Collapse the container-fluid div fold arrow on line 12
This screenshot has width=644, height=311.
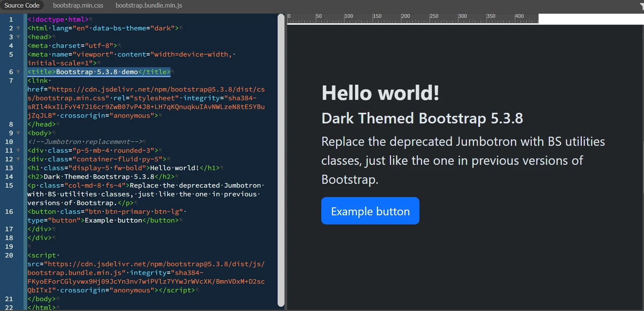18,159
